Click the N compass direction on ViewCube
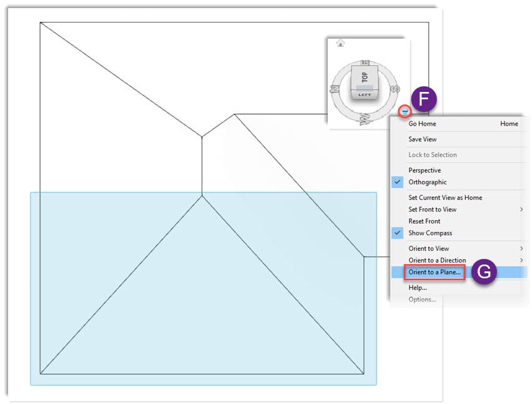Screen dimensions: 532x404 point(335,89)
